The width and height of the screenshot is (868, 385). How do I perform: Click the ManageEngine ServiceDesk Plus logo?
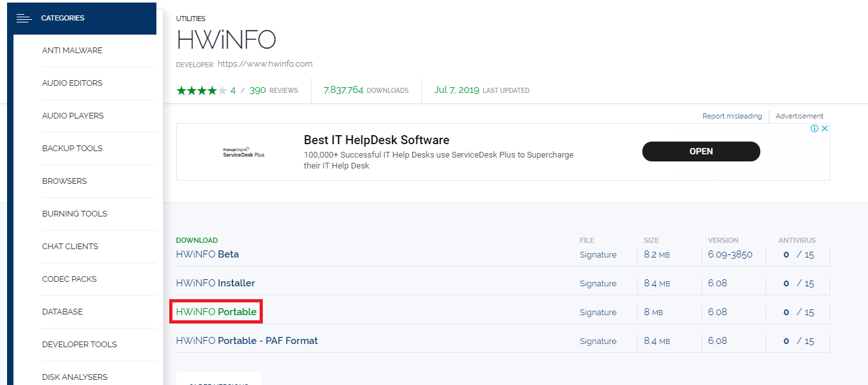click(244, 152)
